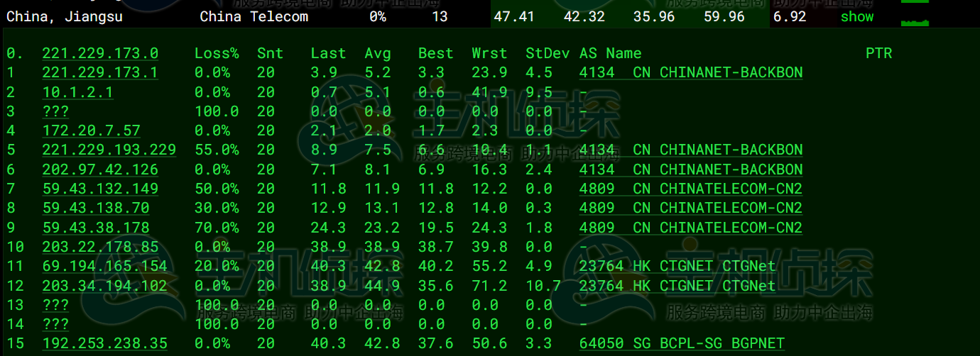
Task: Click the 'StDev' column header
Action: (x=548, y=53)
